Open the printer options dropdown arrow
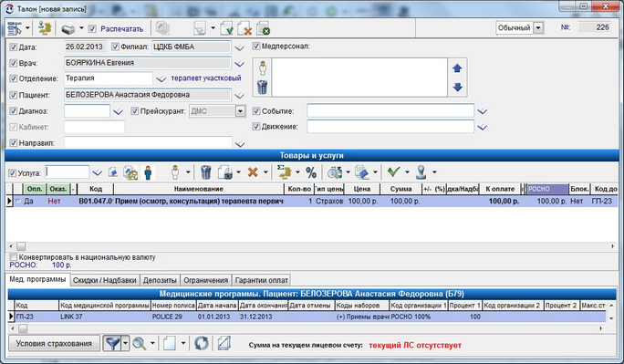Image resolution: width=624 pixels, height=364 pixels. point(81,28)
